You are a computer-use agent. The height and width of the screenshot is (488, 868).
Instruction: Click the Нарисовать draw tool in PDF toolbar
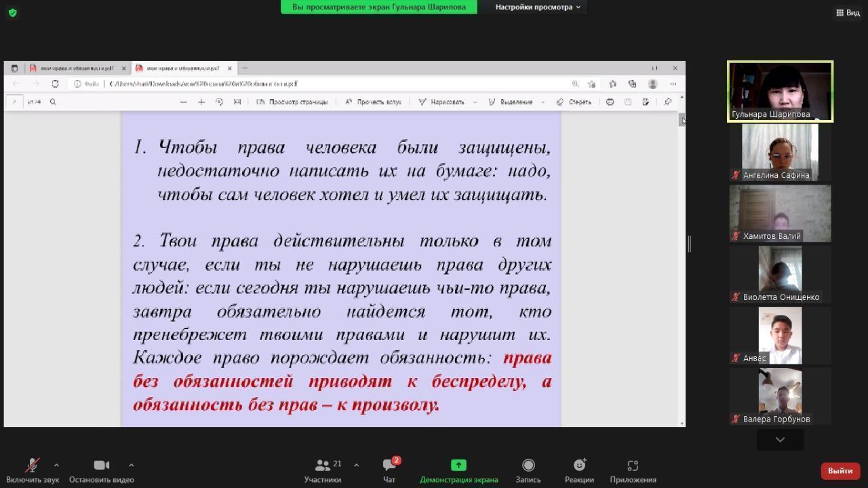tap(441, 102)
